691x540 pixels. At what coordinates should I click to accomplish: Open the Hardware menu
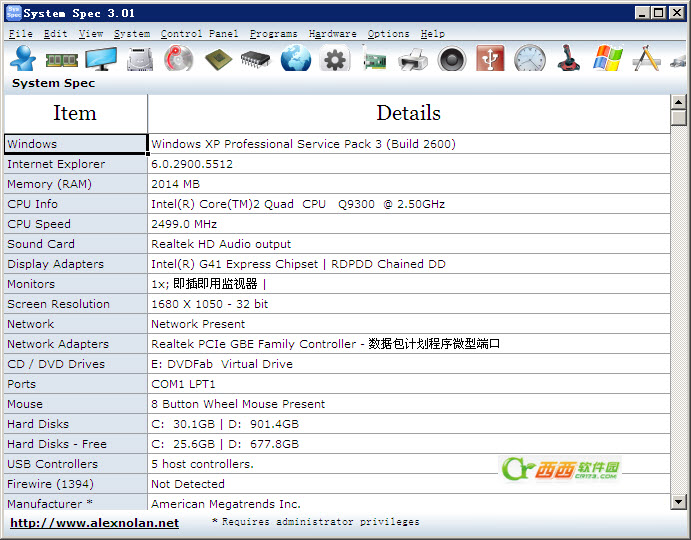click(332, 34)
